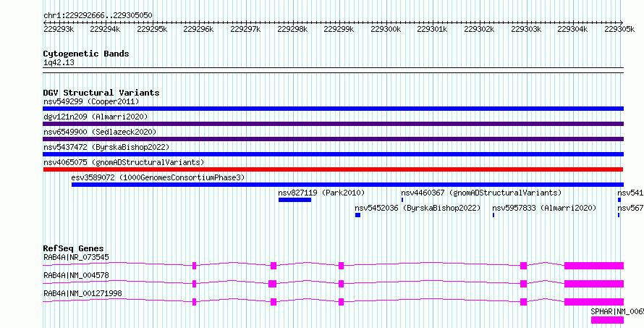Screen dimensions: 644x328
Task: Click the nsv827119 (Park2010) label
Action: 321,193
